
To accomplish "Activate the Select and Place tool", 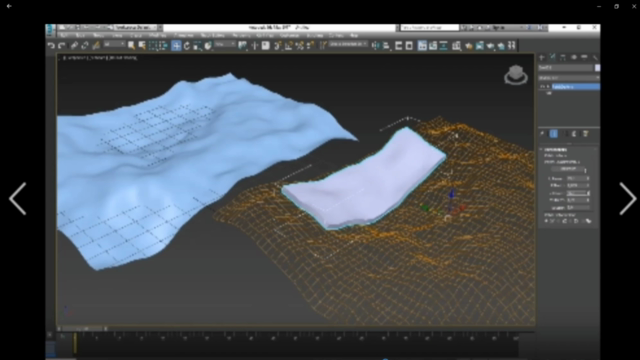I will (x=208, y=45).
